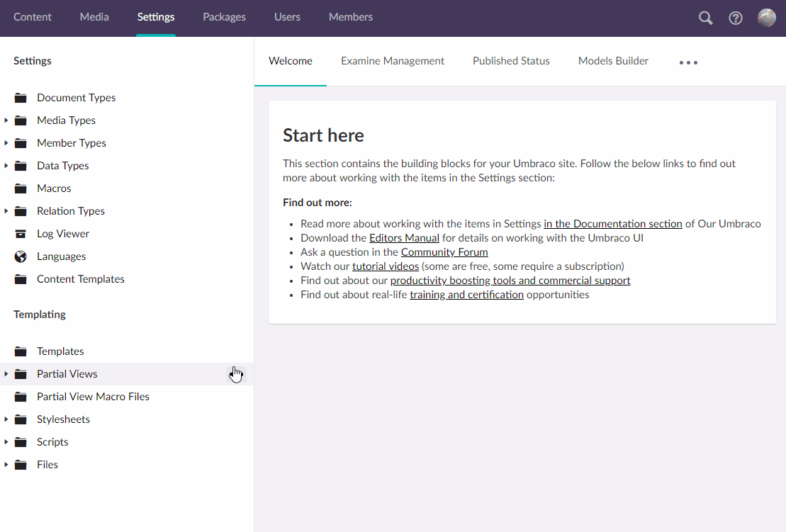The height and width of the screenshot is (532, 786).
Task: Click the Stylesheets folder icon
Action: (21, 419)
